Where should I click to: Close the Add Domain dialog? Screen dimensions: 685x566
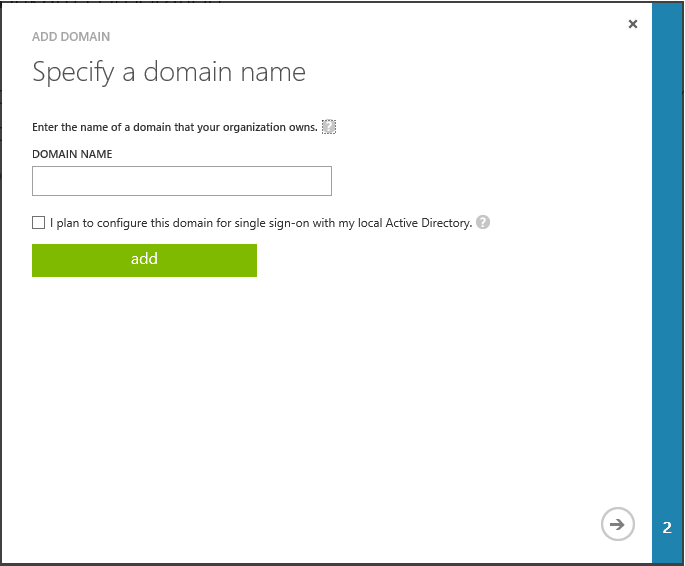[632, 24]
